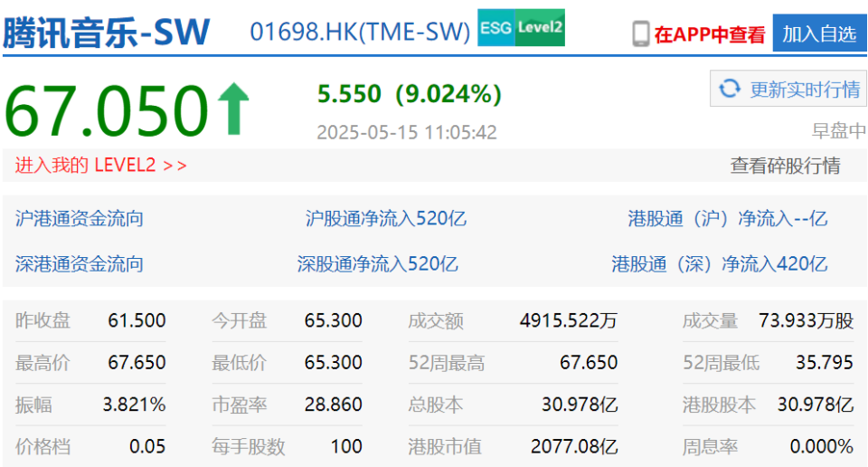Click the 最低价 label

point(239,362)
